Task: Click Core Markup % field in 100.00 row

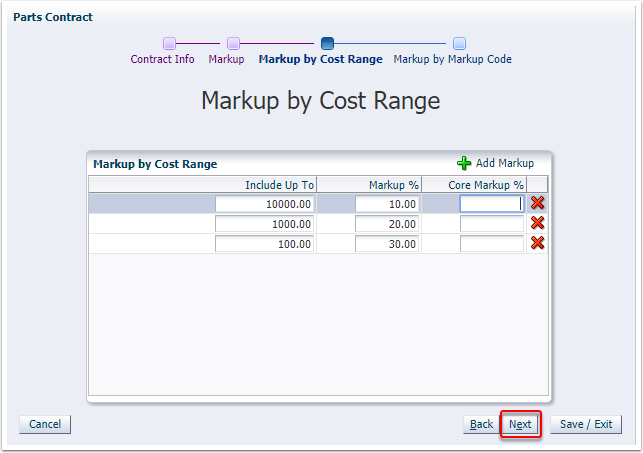Action: click(x=492, y=244)
